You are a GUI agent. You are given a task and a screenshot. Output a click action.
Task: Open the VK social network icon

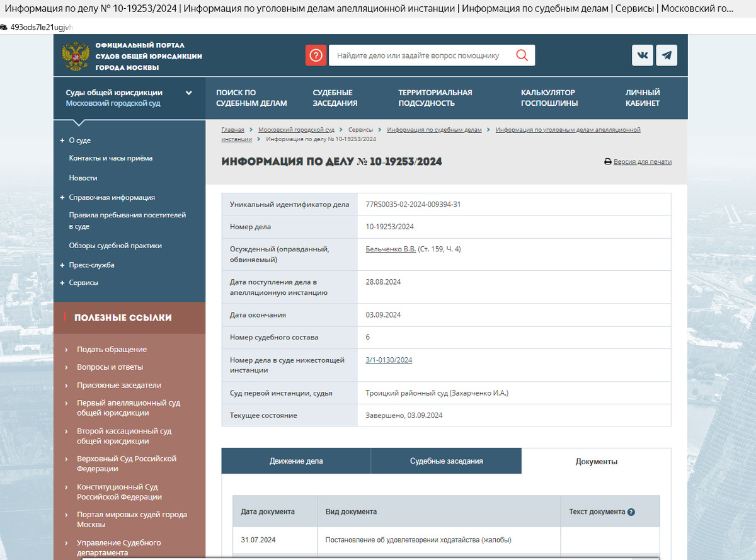click(x=643, y=55)
